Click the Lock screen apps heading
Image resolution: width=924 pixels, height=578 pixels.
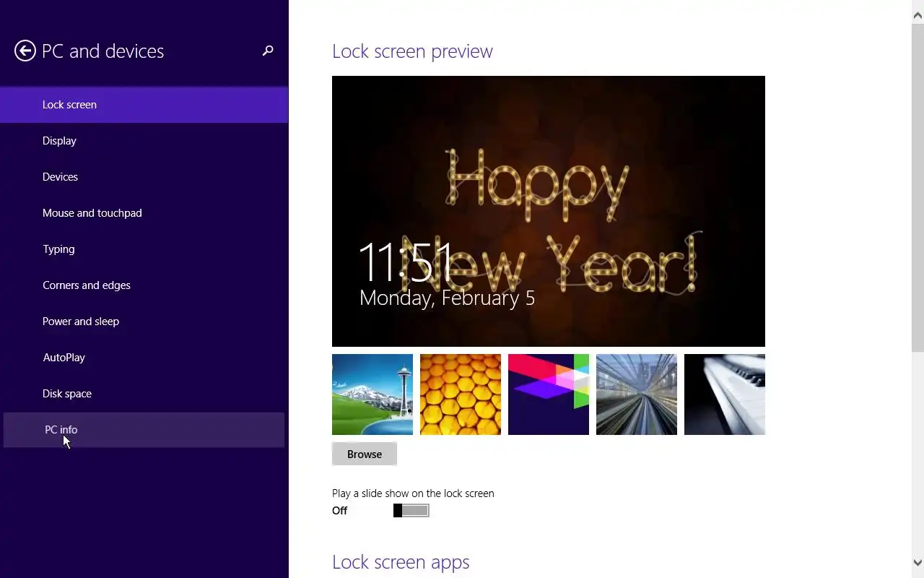tap(401, 562)
